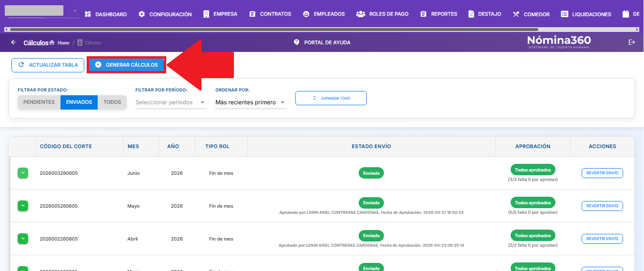This screenshot has height=271, width=644.
Task: Click the code 2026005260605
Action: click(x=59, y=206)
